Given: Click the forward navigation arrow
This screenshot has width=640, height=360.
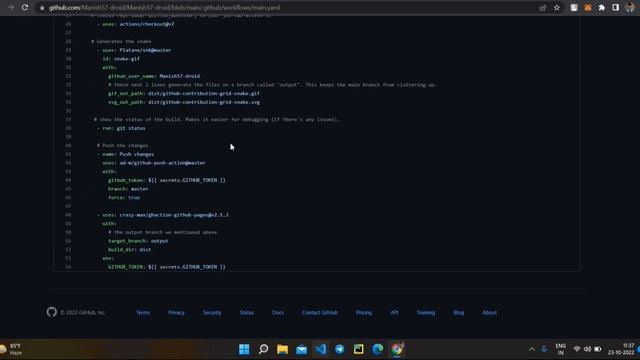Looking at the screenshot, I should coord(11,7).
